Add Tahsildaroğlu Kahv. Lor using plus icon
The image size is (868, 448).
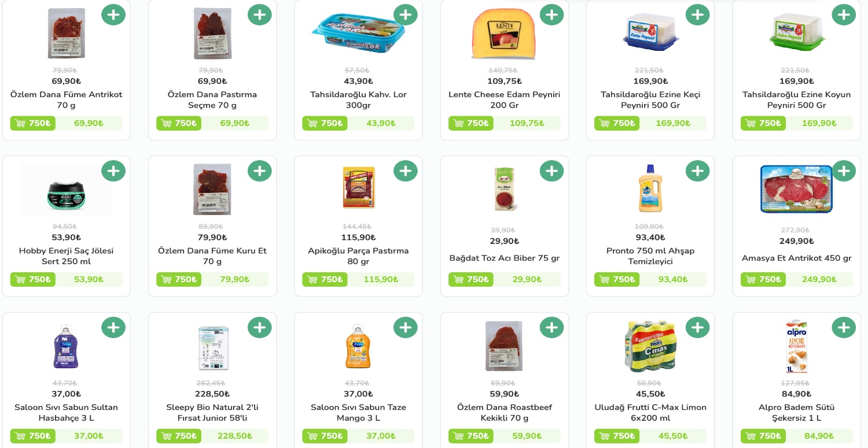coord(406,14)
